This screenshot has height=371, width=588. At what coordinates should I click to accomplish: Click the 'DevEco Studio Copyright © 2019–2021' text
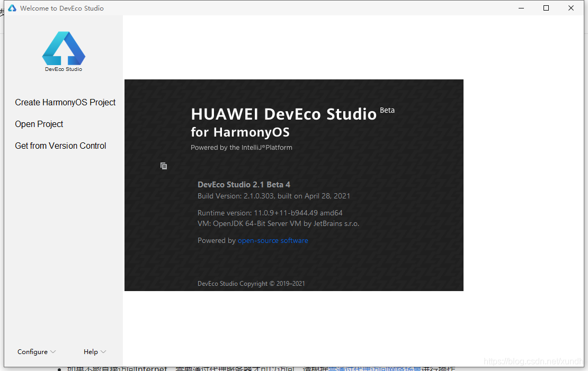click(251, 284)
